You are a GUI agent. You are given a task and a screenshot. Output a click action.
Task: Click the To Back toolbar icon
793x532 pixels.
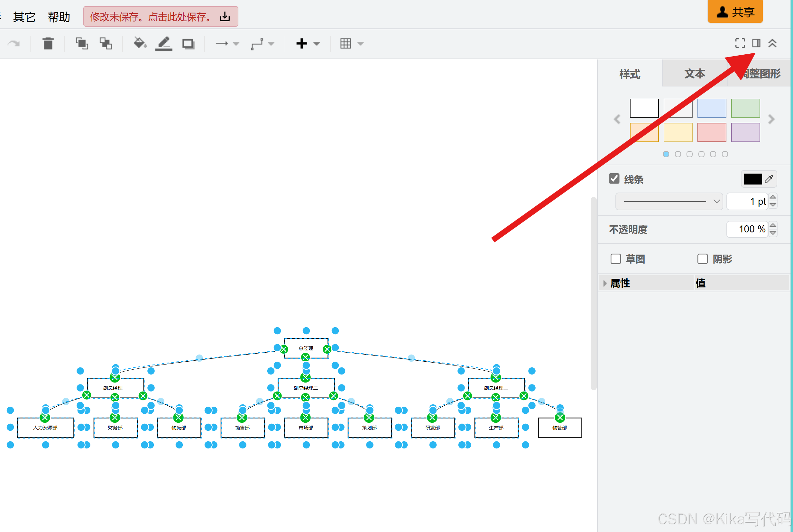106,43
